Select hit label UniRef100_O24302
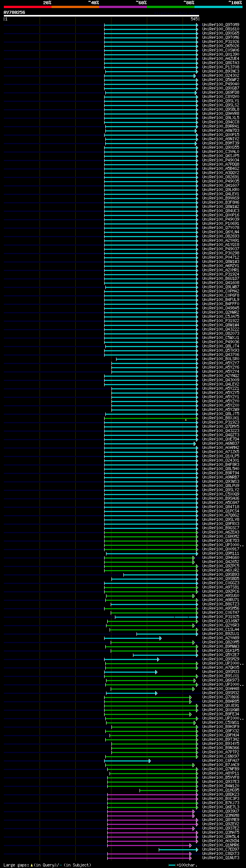The width and height of the screenshot is (246, 868). point(221,76)
